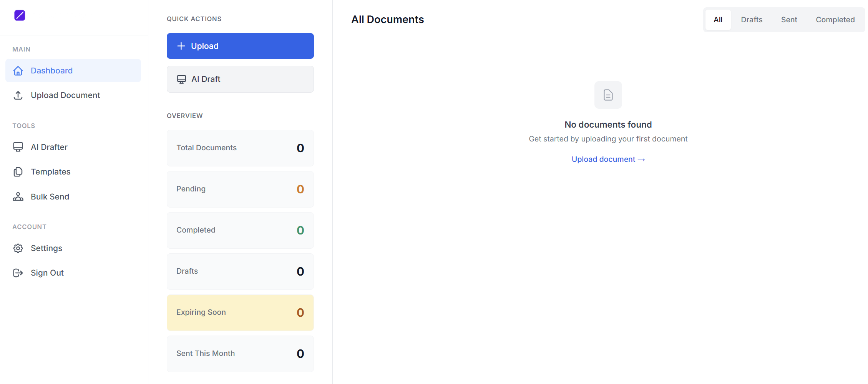This screenshot has width=868, height=384.
Task: Select the Completed filter tab
Action: coord(835,20)
